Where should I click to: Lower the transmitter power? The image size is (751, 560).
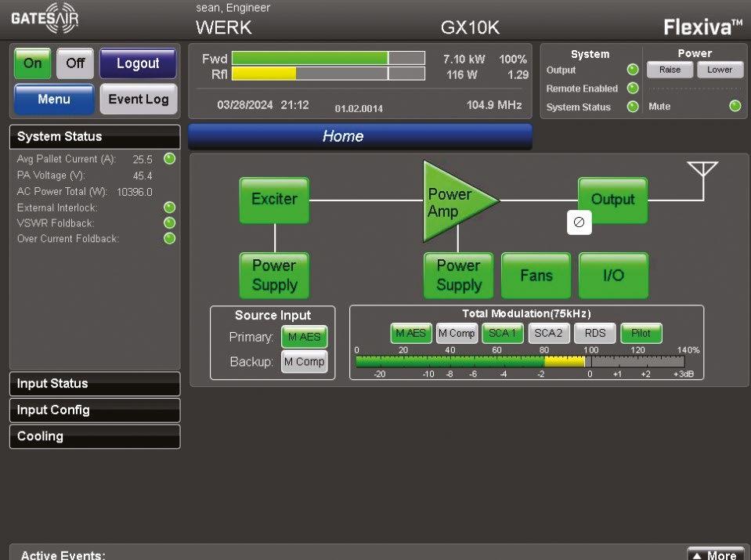tap(720, 70)
